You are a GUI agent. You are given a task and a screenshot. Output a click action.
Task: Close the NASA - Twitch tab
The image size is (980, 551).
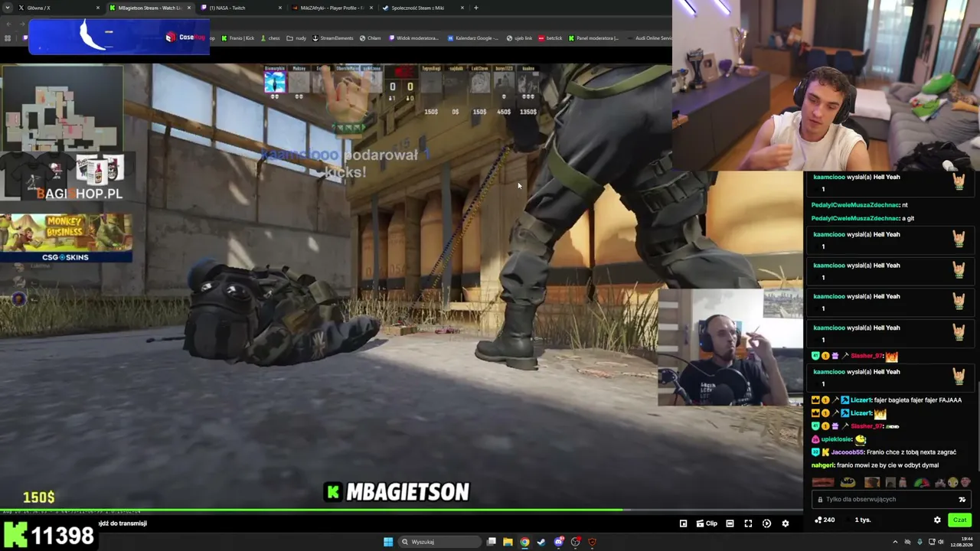(x=280, y=8)
